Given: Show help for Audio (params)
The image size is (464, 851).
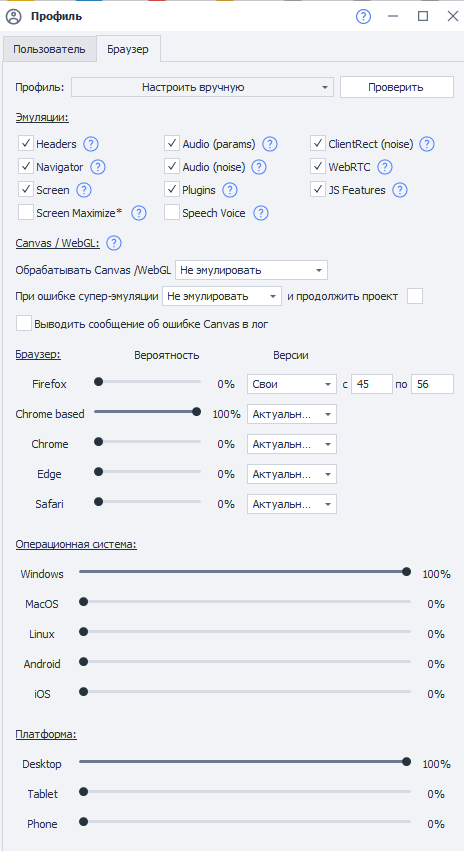Looking at the screenshot, I should point(270,144).
